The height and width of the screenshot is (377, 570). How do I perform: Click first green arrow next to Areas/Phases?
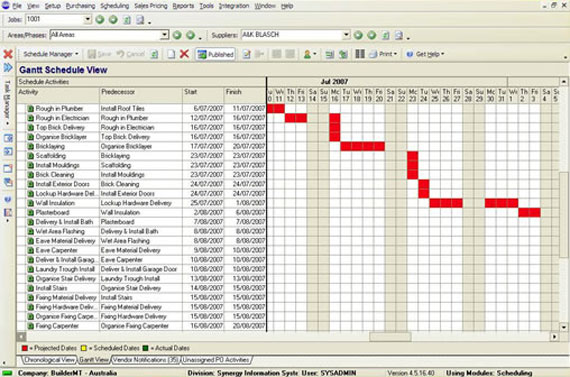click(177, 35)
